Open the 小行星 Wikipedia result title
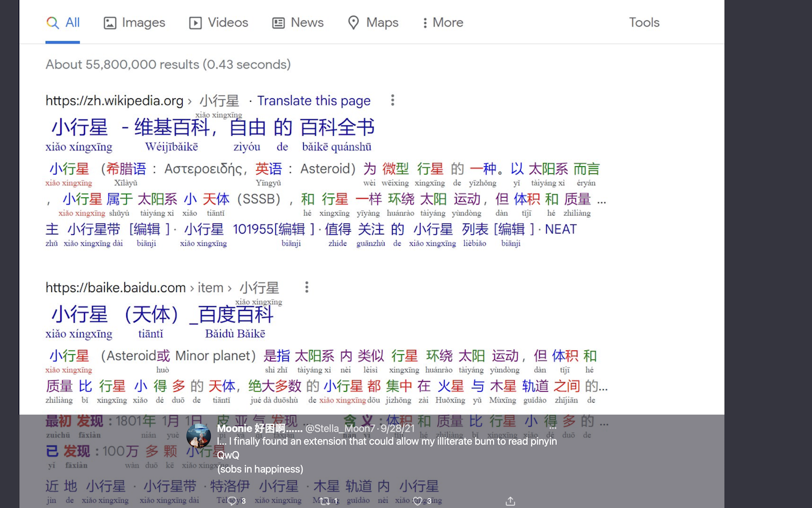Viewport: 812px width, 508px height. (209, 126)
